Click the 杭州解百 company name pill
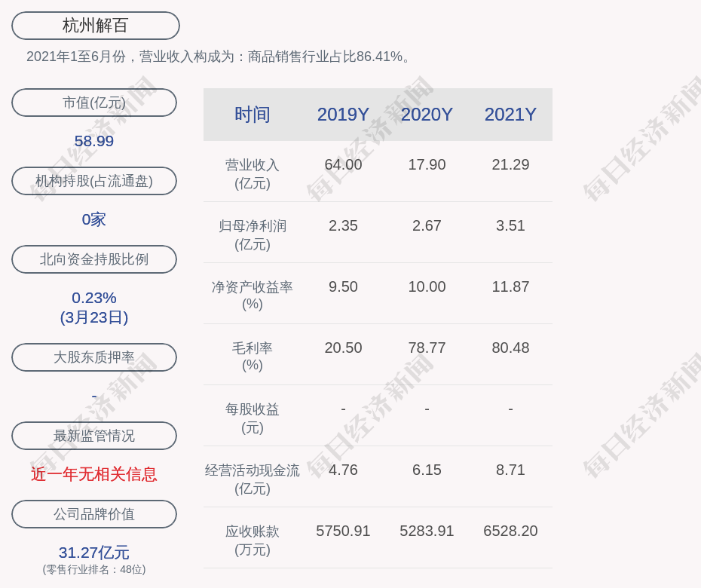The width and height of the screenshot is (701, 588). [96, 26]
